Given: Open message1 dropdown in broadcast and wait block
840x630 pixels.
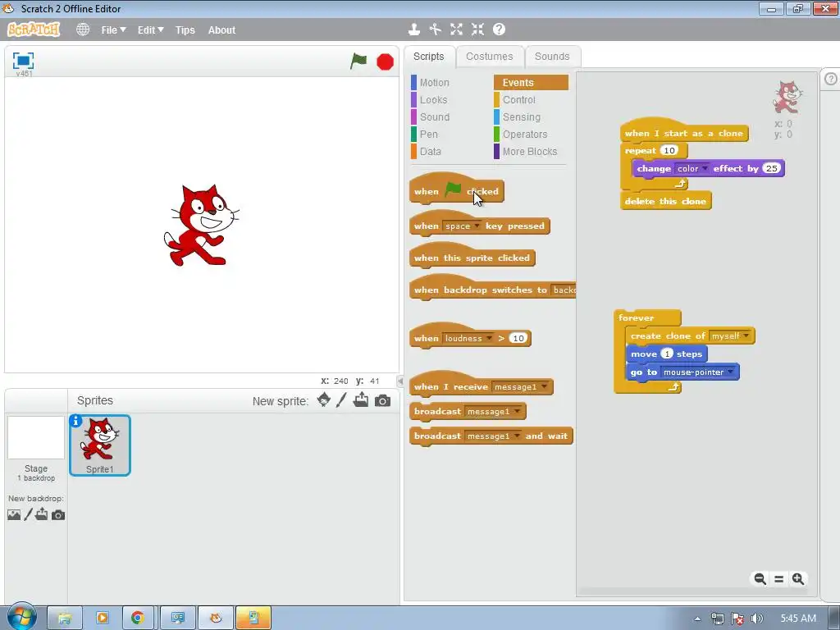Looking at the screenshot, I should 493,436.
